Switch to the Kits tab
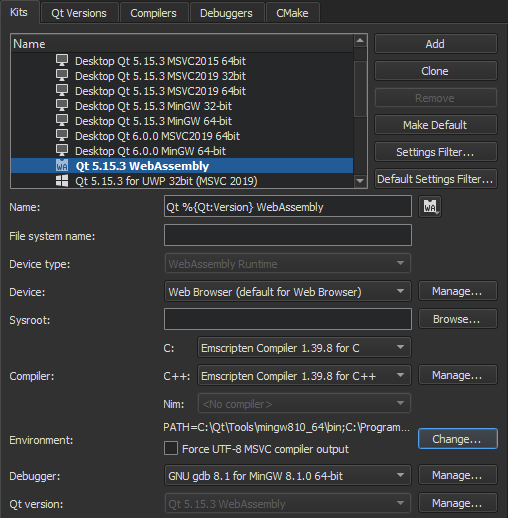 point(19,12)
